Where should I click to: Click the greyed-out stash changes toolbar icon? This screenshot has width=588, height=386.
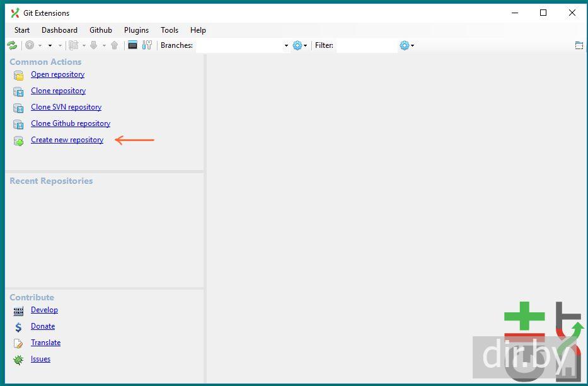tap(74, 45)
